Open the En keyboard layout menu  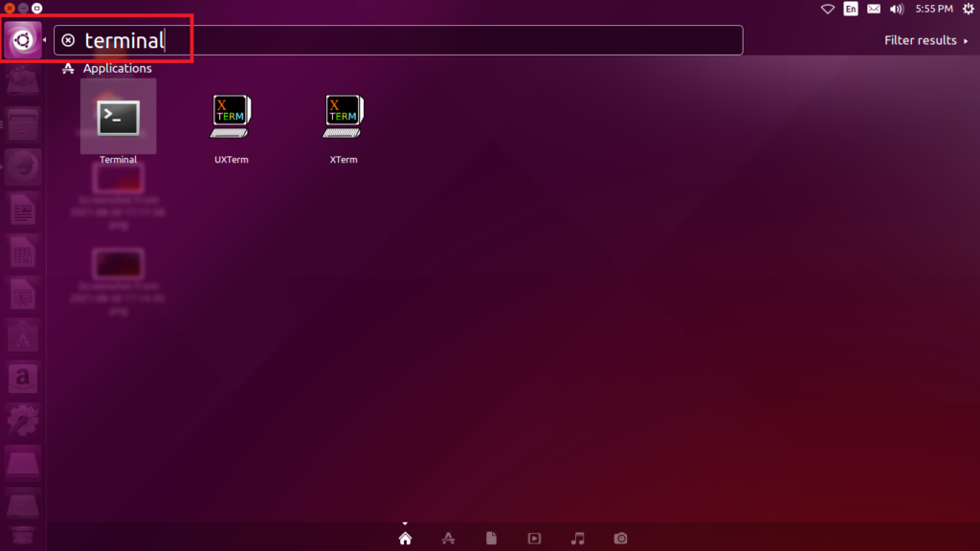coord(851,9)
